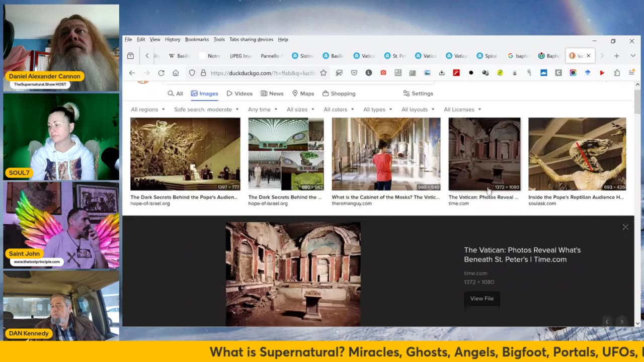Open DuckDuckGo Settings
The height and width of the screenshot is (362, 644).
point(418,94)
